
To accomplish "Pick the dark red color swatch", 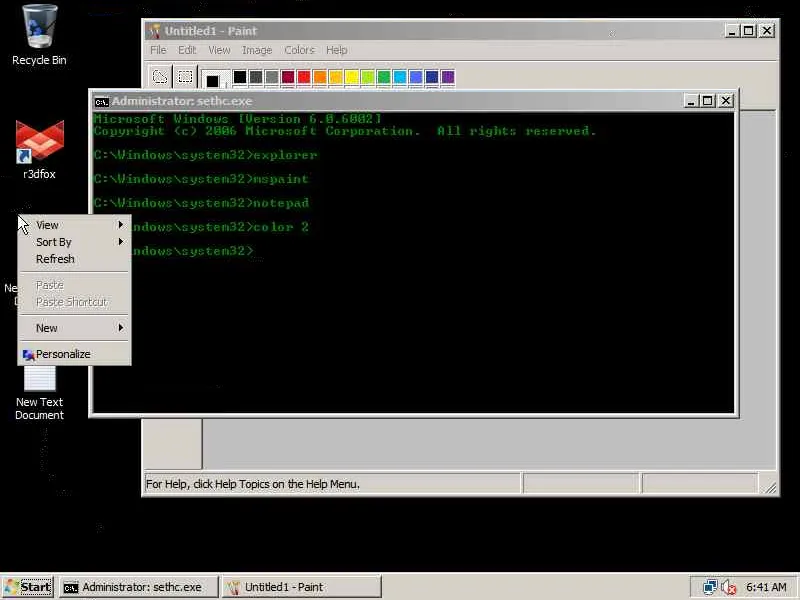I will pos(288,77).
